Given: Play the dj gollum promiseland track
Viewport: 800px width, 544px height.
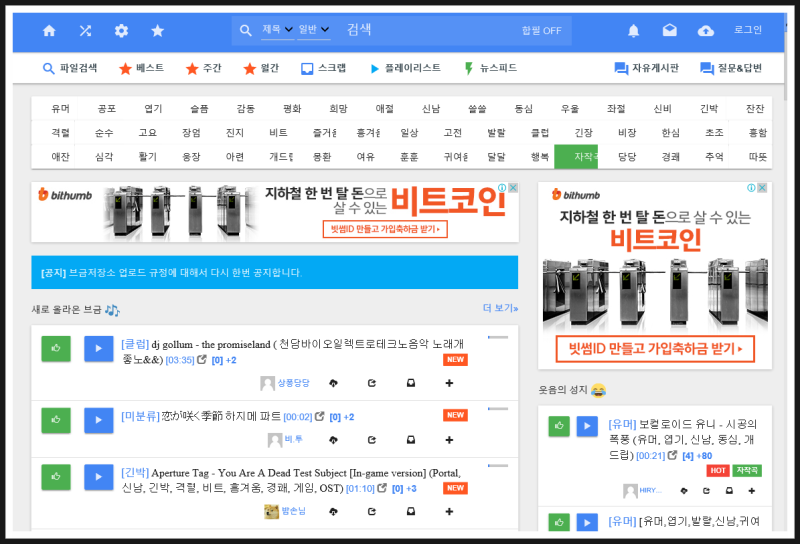Looking at the screenshot, I should tap(98, 349).
